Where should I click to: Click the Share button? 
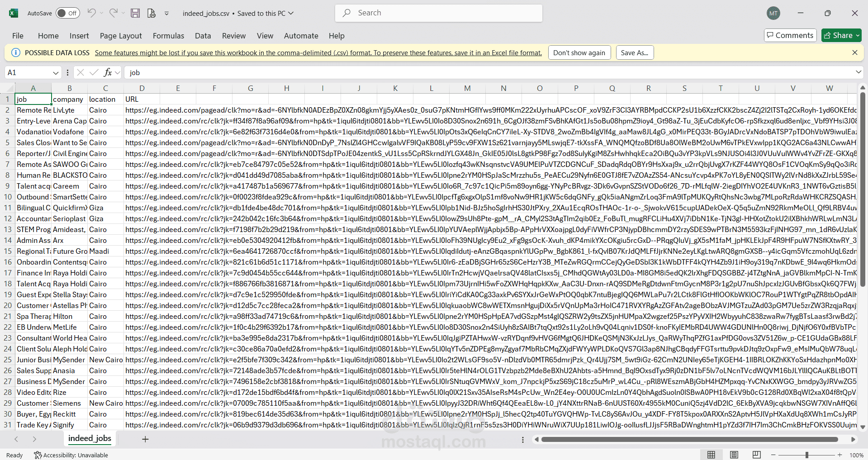(x=841, y=35)
